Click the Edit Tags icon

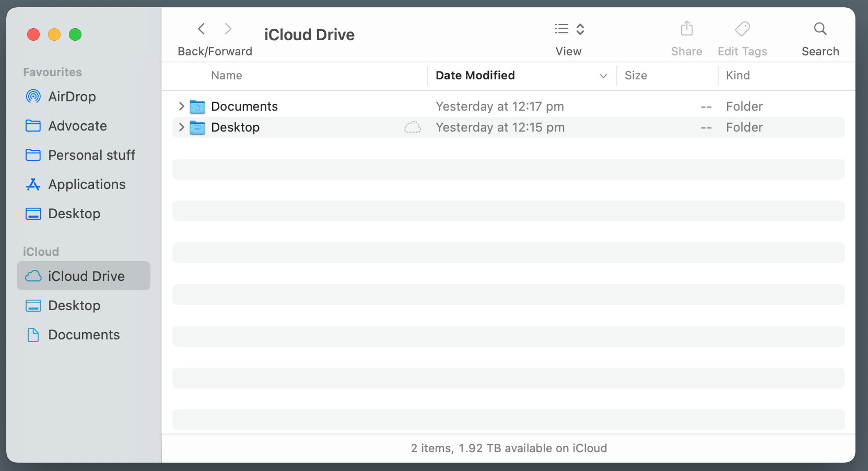pyautogui.click(x=742, y=29)
